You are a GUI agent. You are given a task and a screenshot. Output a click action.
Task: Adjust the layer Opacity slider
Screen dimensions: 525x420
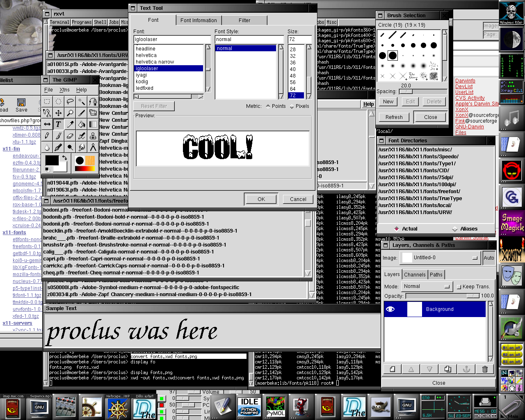point(442,296)
